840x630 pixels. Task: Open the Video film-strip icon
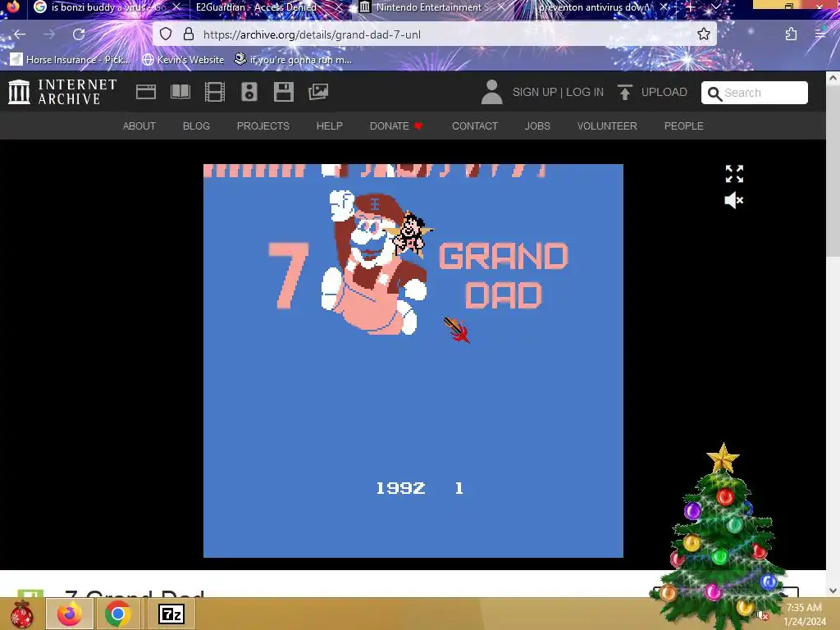(x=215, y=92)
